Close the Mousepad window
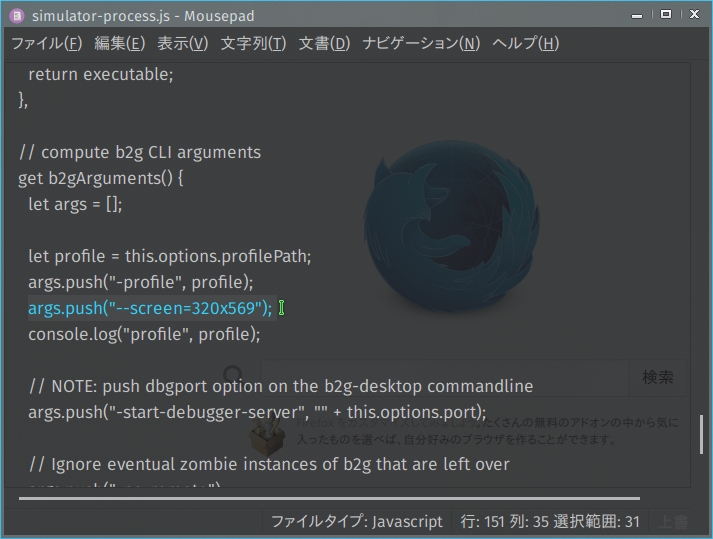 694,15
